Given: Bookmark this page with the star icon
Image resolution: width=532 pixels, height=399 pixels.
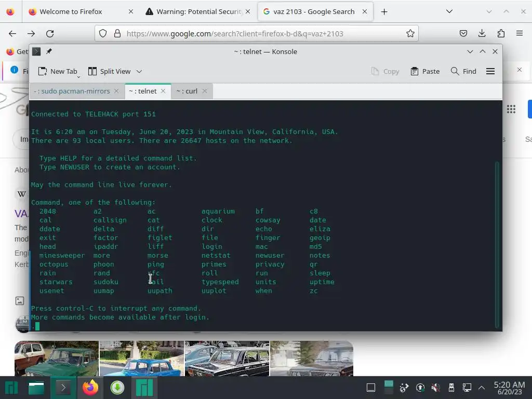Looking at the screenshot, I should point(410,33).
